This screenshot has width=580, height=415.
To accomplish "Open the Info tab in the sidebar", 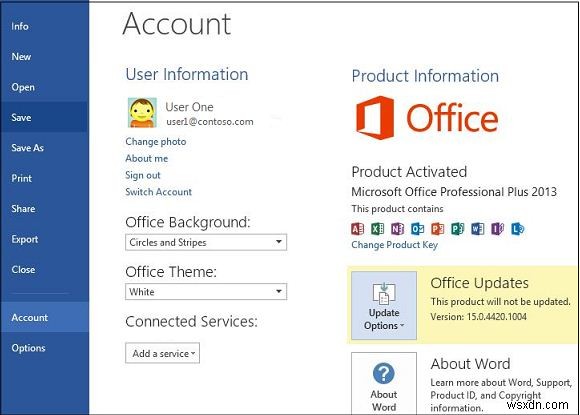I will click(44, 26).
